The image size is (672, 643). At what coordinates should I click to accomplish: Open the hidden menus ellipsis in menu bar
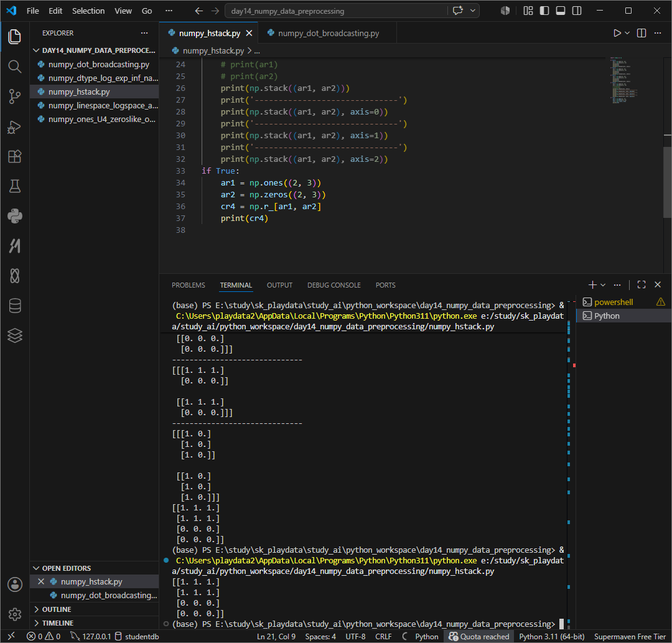(x=169, y=11)
